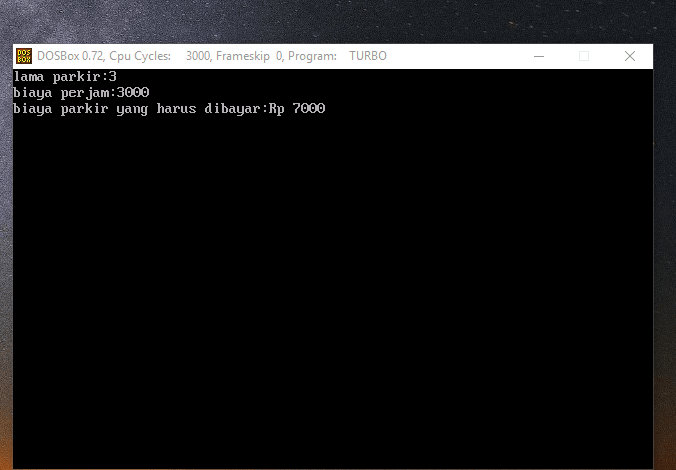
Task: Click the greyed-out maximize button
Action: [584, 56]
